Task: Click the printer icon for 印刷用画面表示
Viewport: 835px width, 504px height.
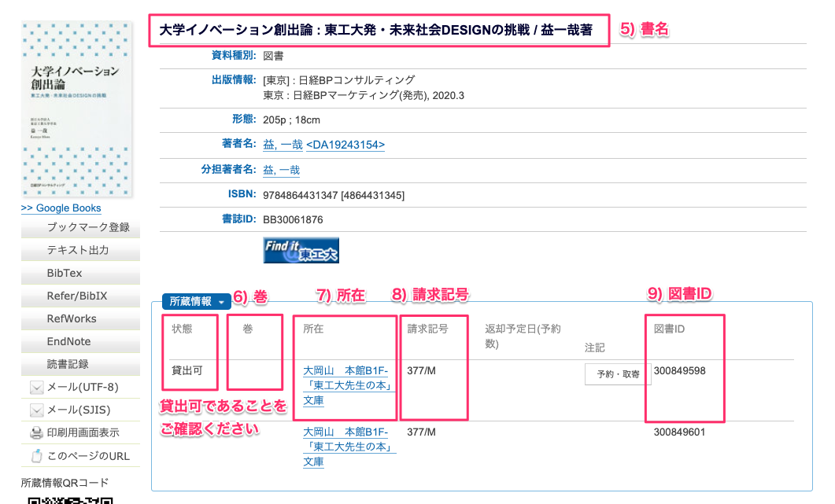Action: tap(36, 432)
